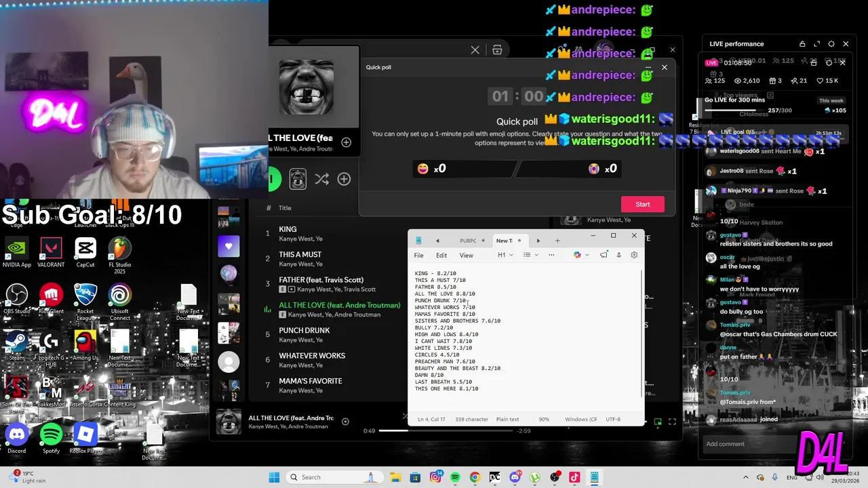Open the Spotify desktop shortcut
The image size is (868, 488).
pyautogui.click(x=51, y=438)
